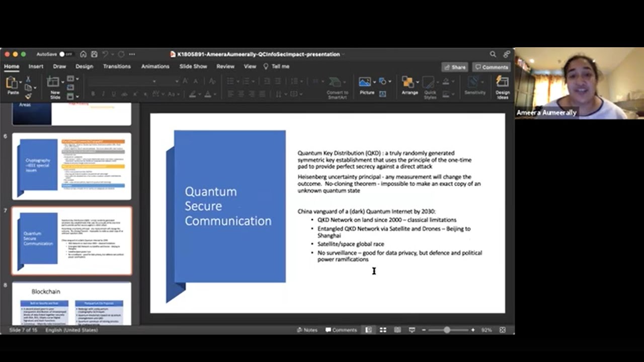Click the Cut scissors icon

click(x=28, y=79)
